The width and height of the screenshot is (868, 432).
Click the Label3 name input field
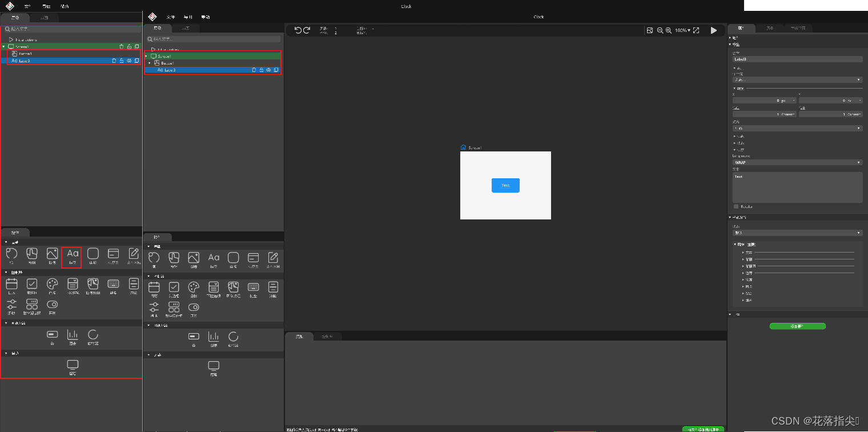[x=797, y=59]
